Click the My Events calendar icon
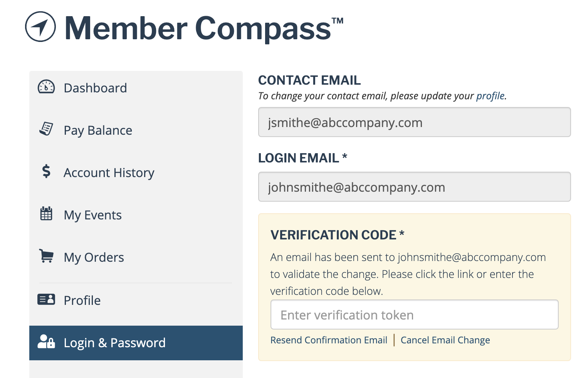The width and height of the screenshot is (588, 378). [x=46, y=213]
